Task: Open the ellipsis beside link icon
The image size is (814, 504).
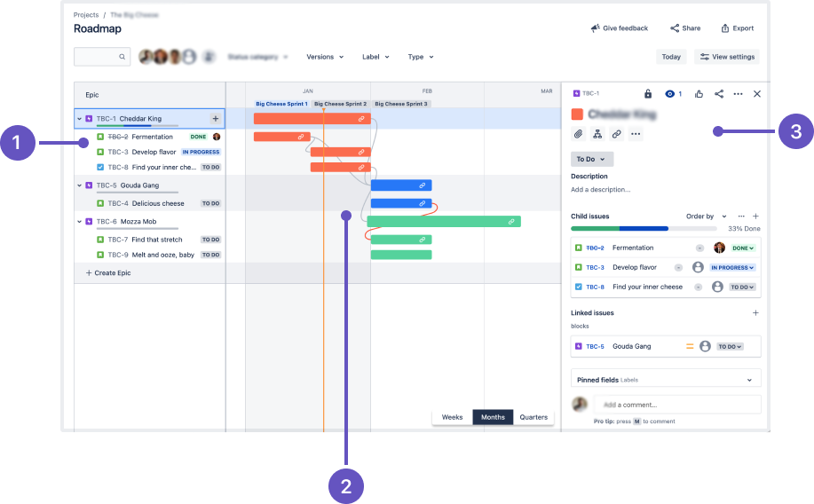Action: tap(636, 135)
